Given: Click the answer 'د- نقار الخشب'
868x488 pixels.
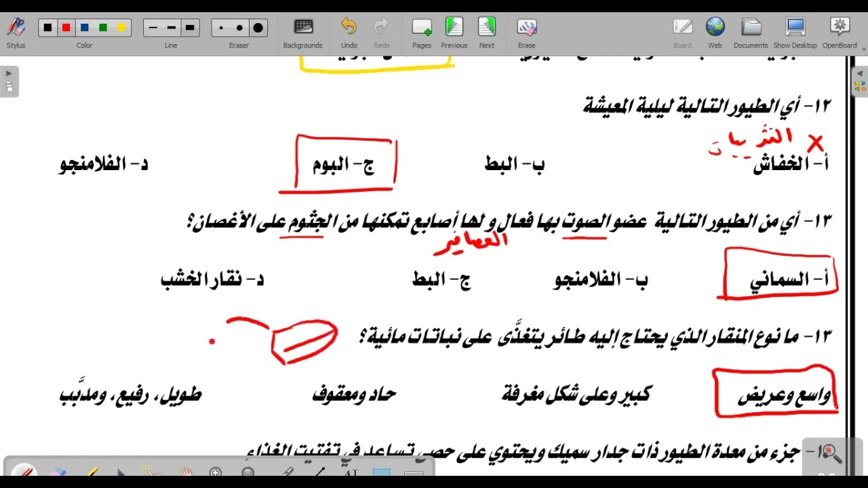Looking at the screenshot, I should (212, 279).
